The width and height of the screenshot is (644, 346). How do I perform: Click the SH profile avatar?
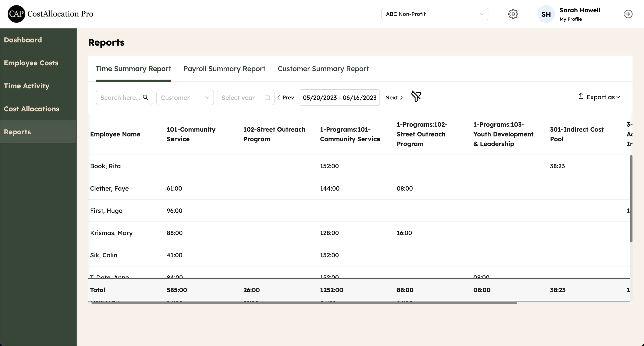coord(546,14)
